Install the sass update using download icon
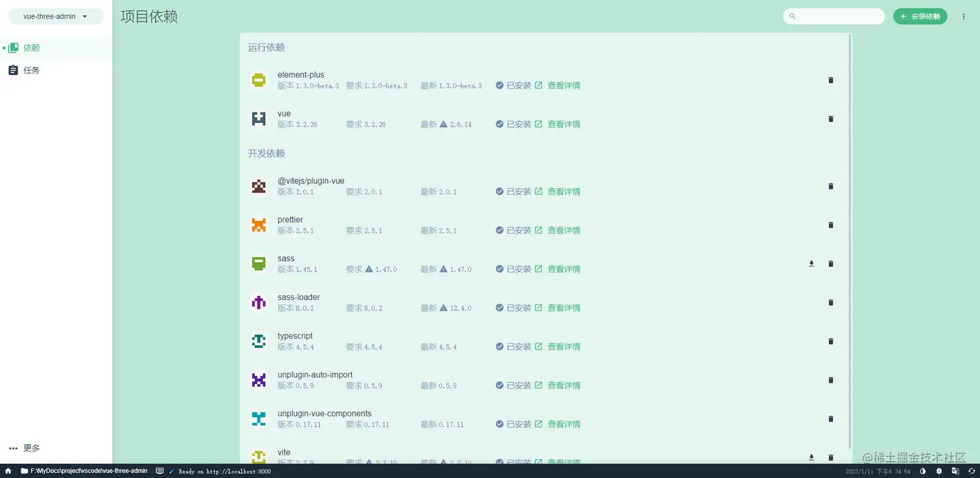The width and height of the screenshot is (980, 478). point(811,264)
